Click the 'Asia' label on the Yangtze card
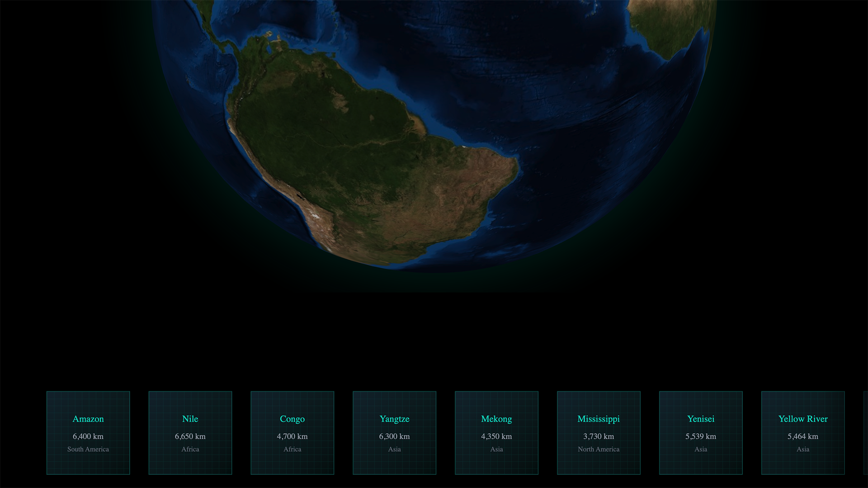 [394, 449]
